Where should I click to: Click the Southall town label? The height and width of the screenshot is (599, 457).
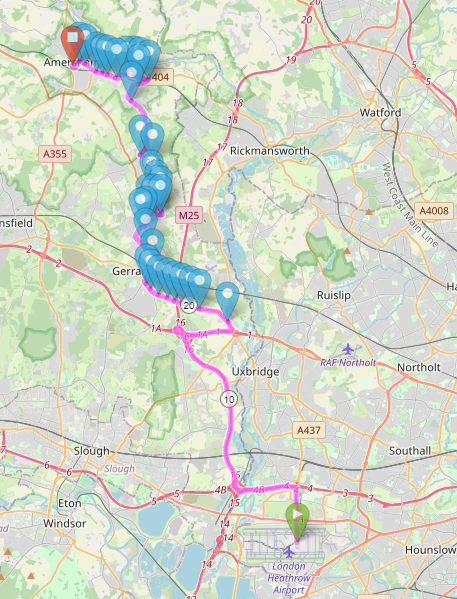tap(410, 451)
